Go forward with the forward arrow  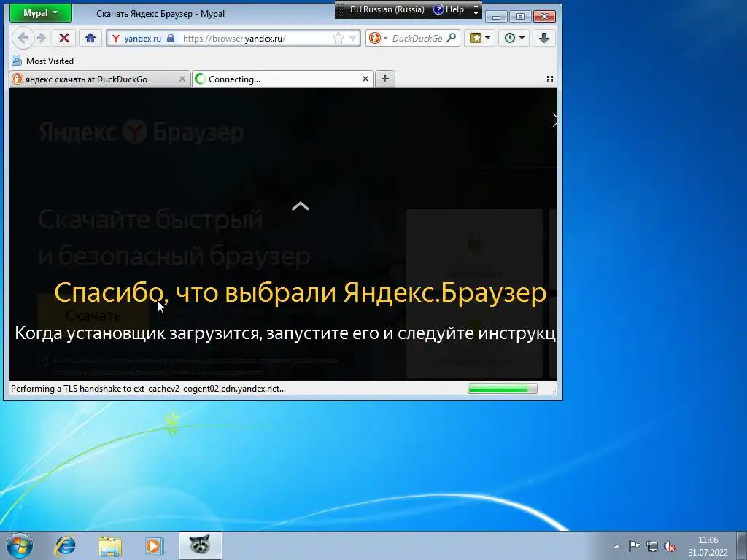tap(42, 38)
